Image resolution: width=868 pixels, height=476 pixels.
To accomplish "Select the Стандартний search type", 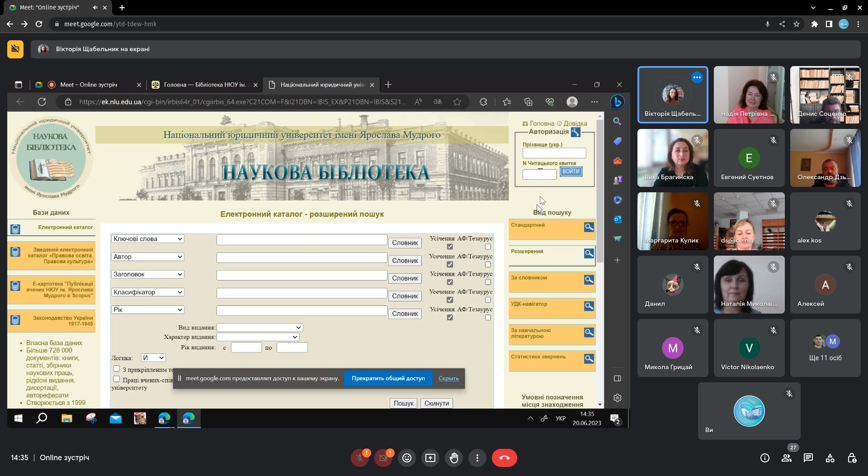I will click(x=552, y=228).
